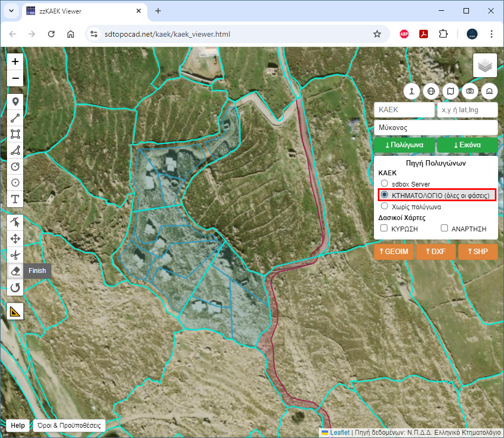Activate the scissors cut layers tool

pos(15,255)
